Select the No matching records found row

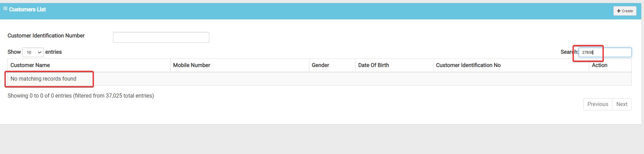320,79
